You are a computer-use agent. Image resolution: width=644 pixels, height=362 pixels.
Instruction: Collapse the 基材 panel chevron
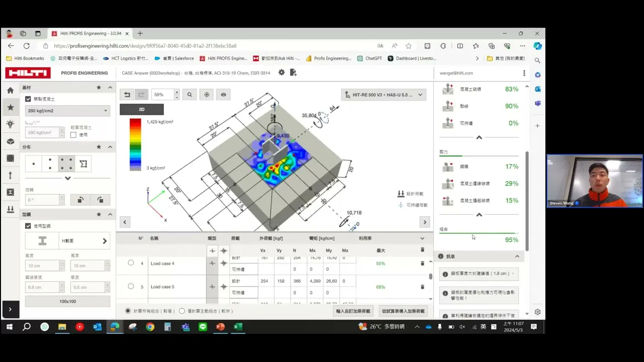[x=110, y=87]
